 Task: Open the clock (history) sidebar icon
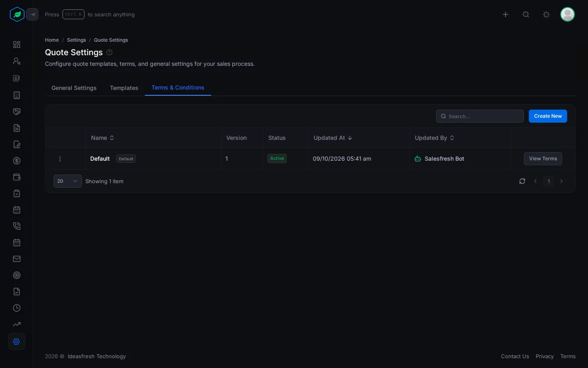(x=17, y=308)
